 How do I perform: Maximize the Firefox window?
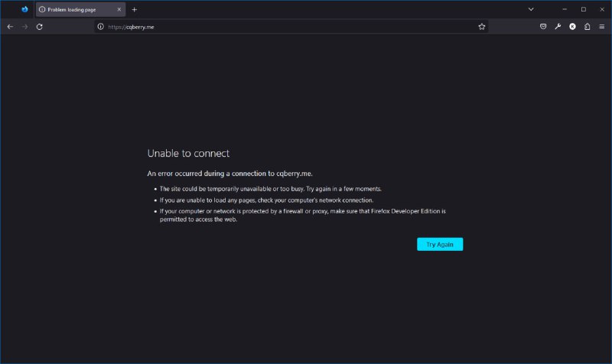(x=583, y=9)
